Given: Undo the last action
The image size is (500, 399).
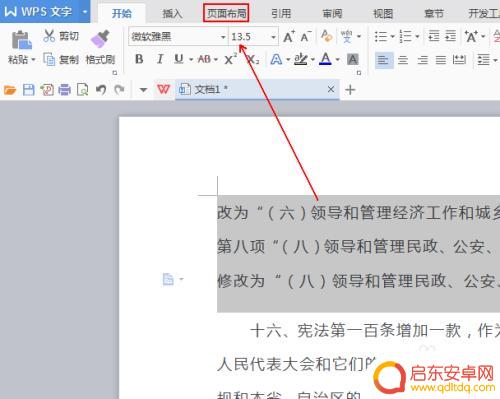Looking at the screenshot, I should click(101, 89).
